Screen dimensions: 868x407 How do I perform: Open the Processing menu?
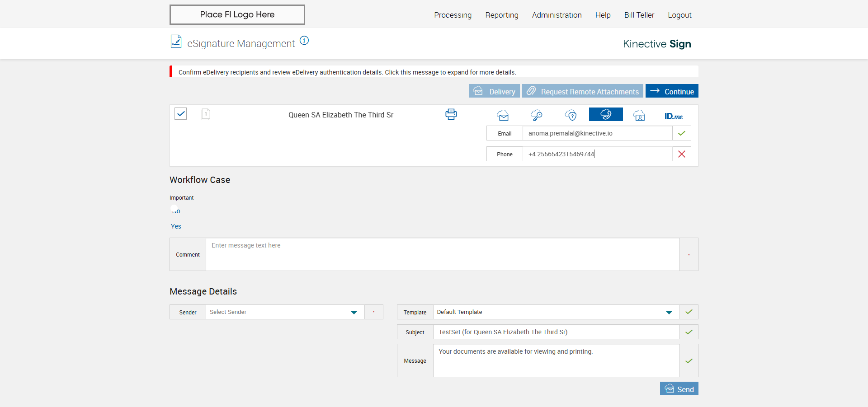[453, 15]
